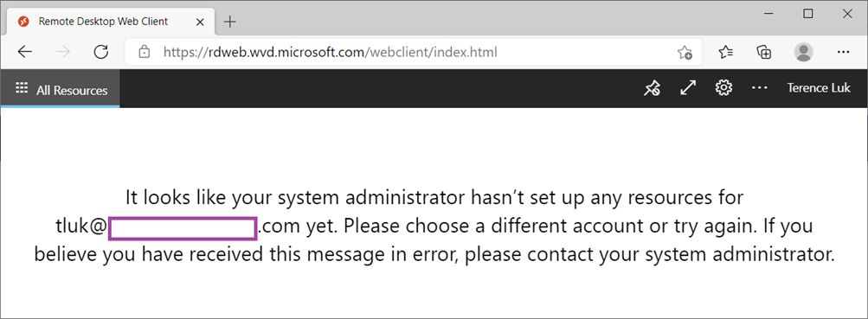Reload the Remote Desktop Web Client page
868x319 pixels.
click(x=100, y=52)
